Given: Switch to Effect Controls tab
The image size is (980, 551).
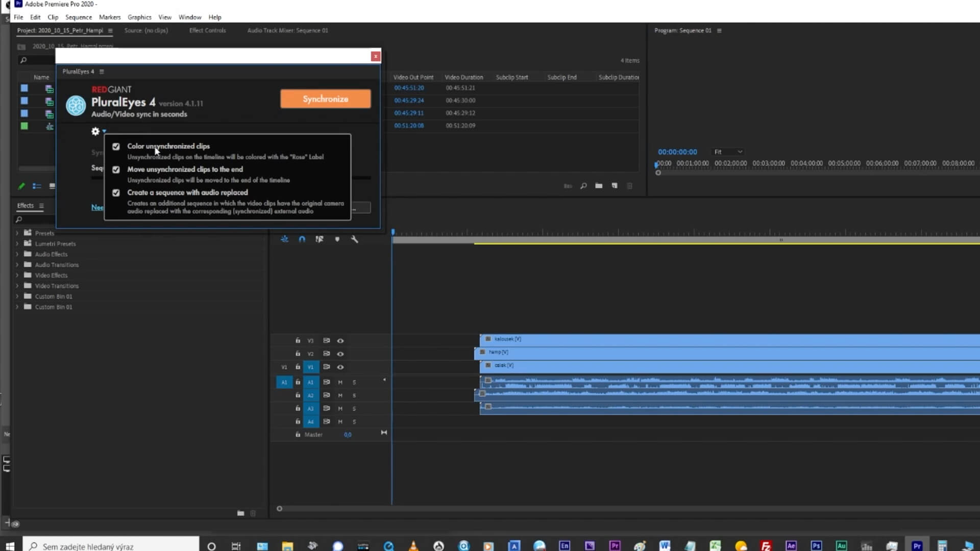Looking at the screenshot, I should pos(207,30).
